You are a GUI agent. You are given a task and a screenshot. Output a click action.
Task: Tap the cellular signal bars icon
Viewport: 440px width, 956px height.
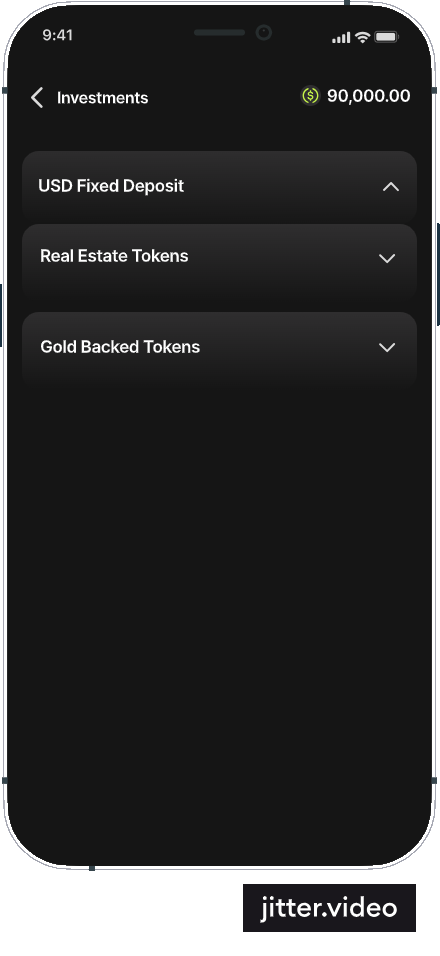[341, 38]
